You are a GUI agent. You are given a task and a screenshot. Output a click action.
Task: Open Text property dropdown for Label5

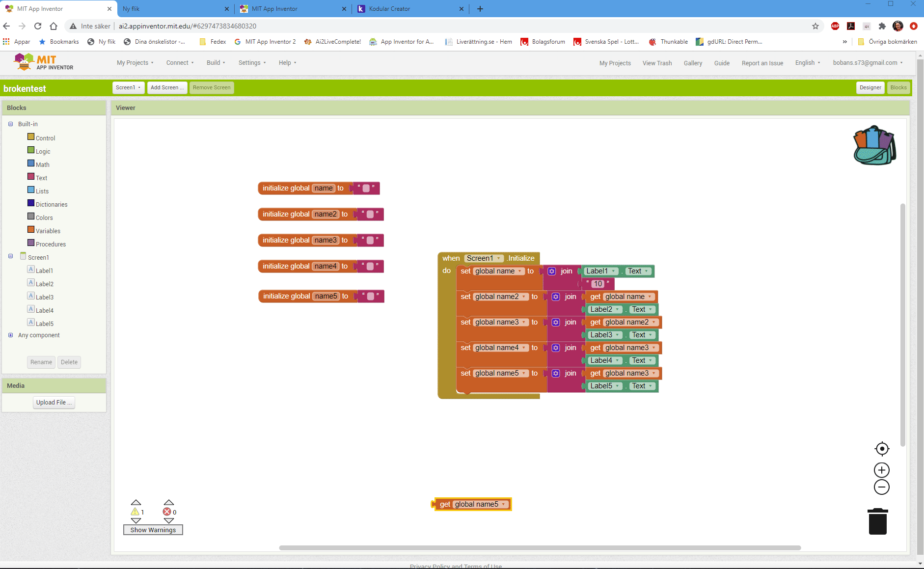point(643,386)
